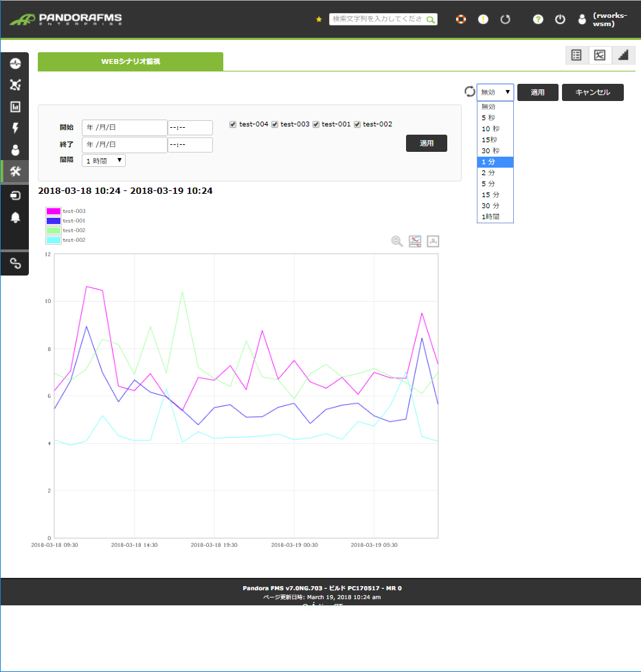Screen dimensions: 641x672
Task: Switch to graph view icon at top right
Action: coord(600,55)
